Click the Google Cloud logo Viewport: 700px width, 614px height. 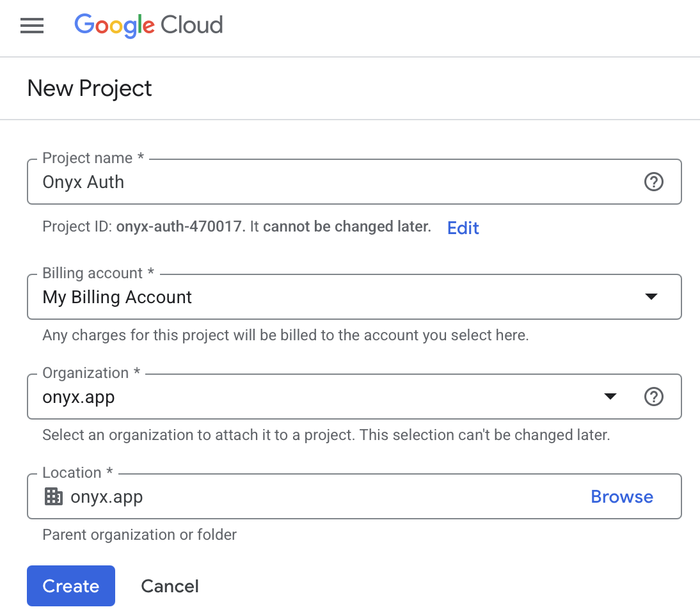click(148, 26)
